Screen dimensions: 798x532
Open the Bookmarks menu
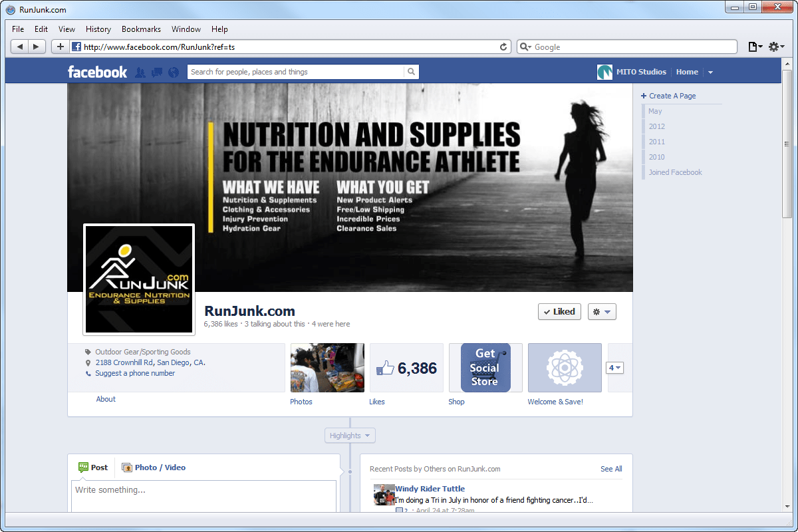tap(141, 29)
